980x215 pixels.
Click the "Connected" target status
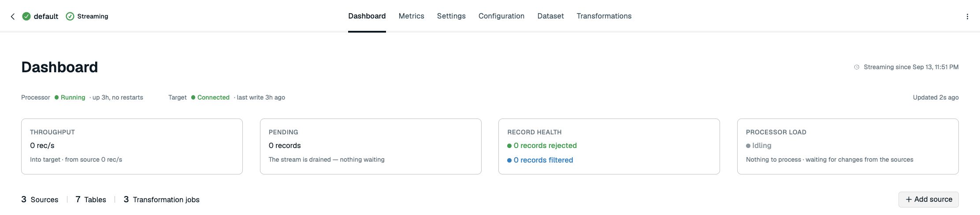click(213, 97)
